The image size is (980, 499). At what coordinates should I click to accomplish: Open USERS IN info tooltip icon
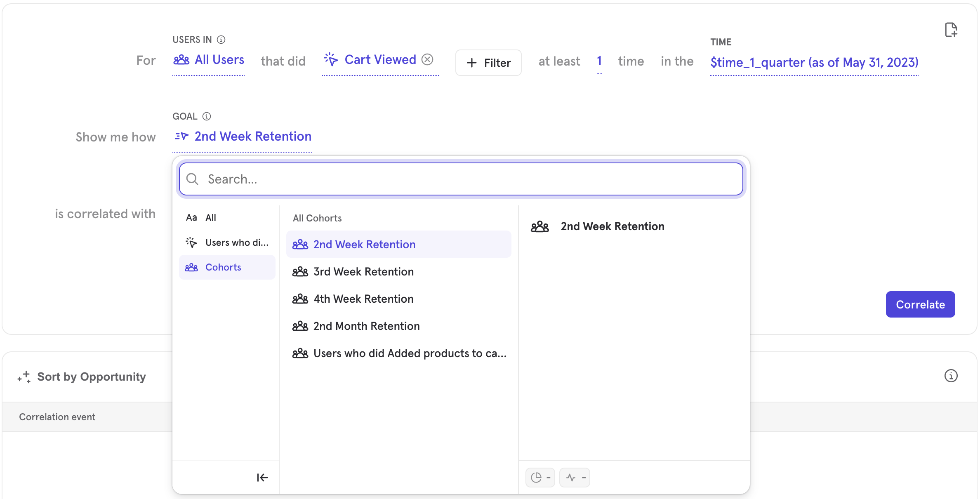[221, 40]
